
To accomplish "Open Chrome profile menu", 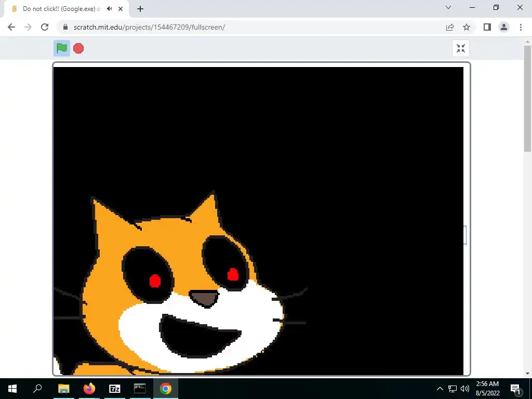I will coord(504,27).
